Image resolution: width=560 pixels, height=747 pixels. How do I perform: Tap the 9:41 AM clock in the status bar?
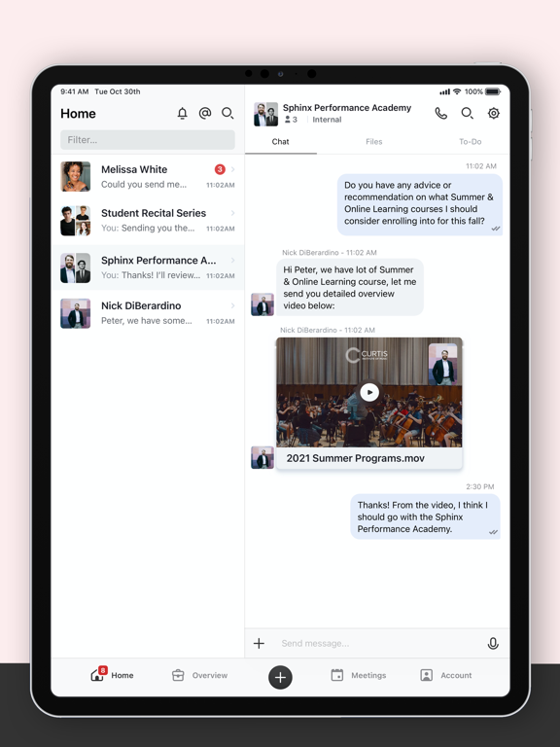pos(74,91)
